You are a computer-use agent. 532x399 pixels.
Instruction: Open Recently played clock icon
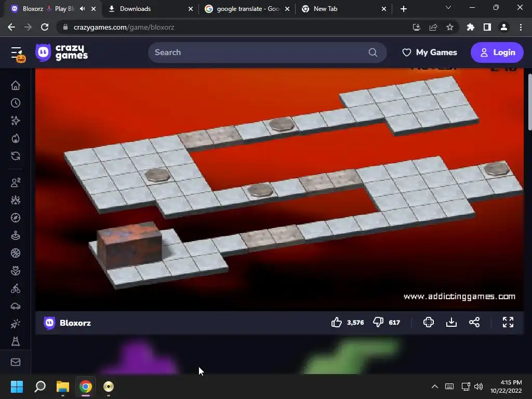tap(16, 103)
